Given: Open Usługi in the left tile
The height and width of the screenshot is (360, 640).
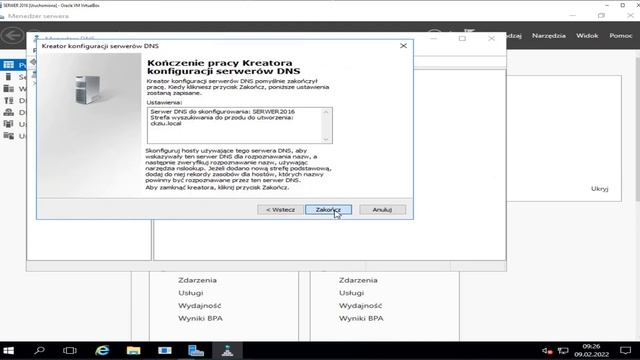Looking at the screenshot, I should (191, 293).
